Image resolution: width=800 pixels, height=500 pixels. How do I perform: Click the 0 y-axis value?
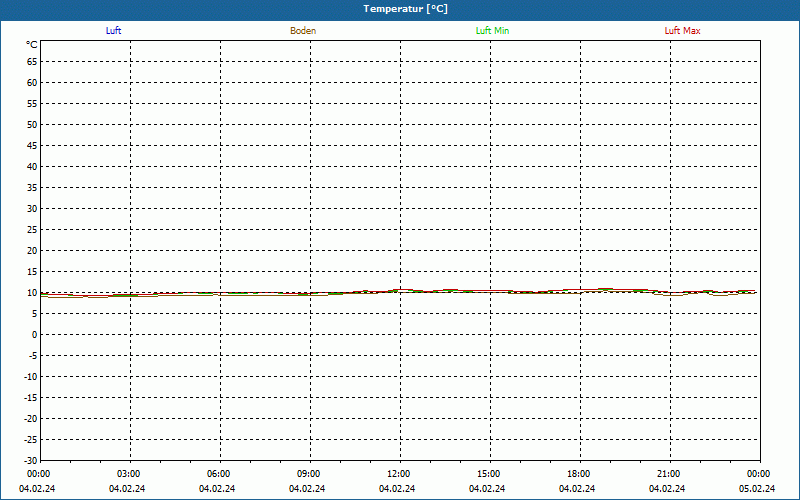tap(35, 335)
